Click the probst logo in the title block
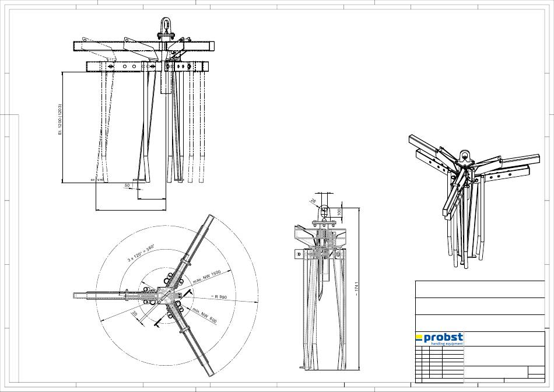This screenshot has height=392, width=554. pos(439,339)
